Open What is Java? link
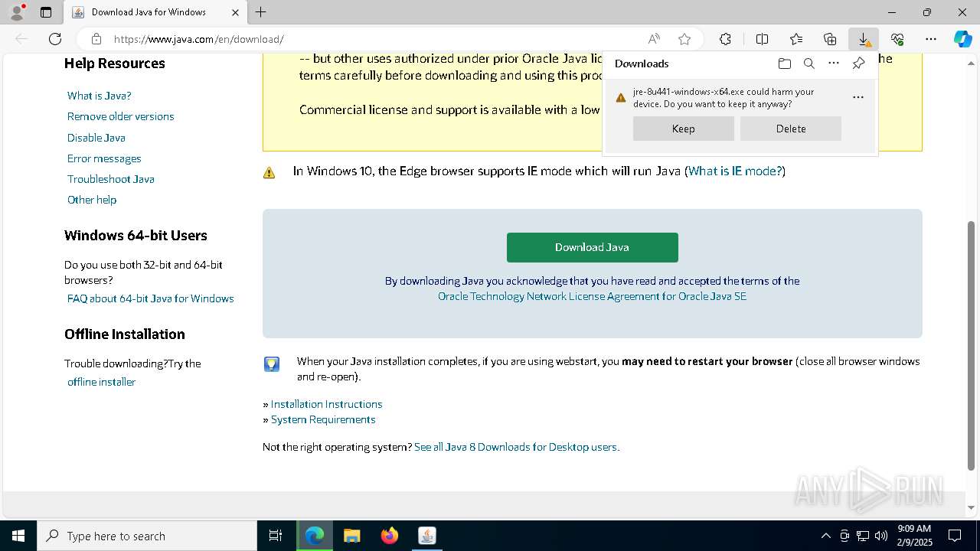 [100, 96]
